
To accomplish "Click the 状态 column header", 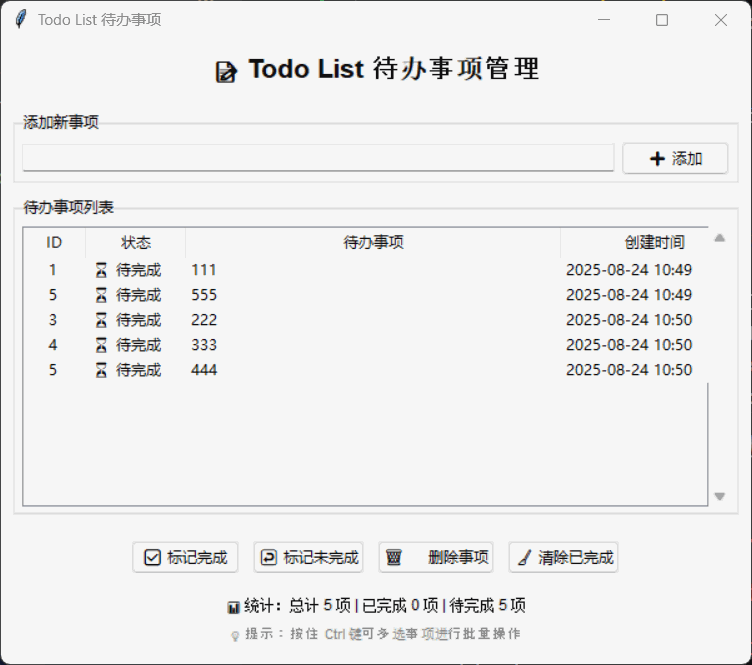I will click(136, 243).
